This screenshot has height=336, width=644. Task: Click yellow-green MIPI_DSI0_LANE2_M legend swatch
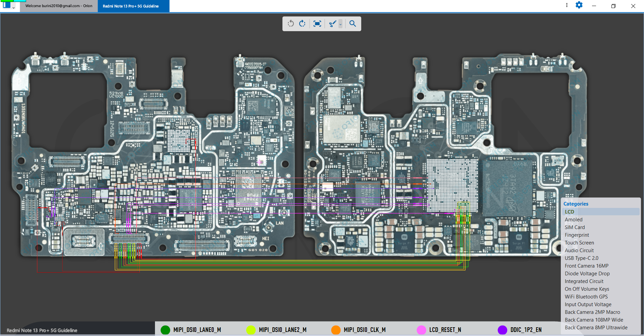click(251, 330)
